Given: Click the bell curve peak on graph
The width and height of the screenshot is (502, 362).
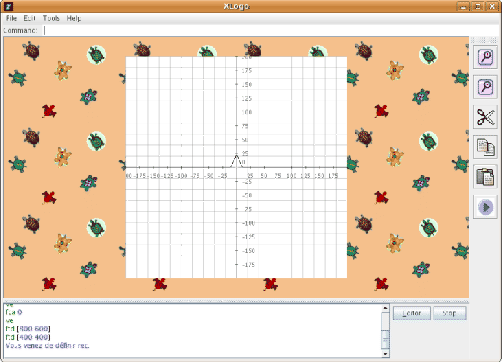Looking at the screenshot, I should [x=237, y=156].
